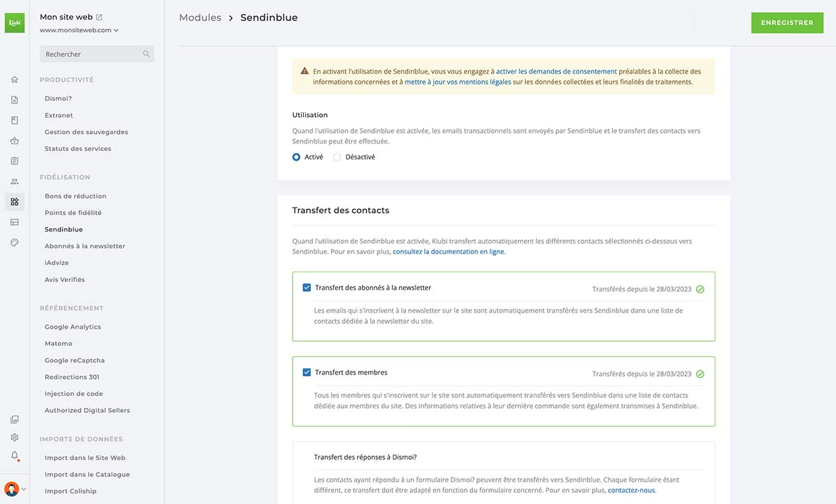Click the Mon site web title

(x=65, y=17)
